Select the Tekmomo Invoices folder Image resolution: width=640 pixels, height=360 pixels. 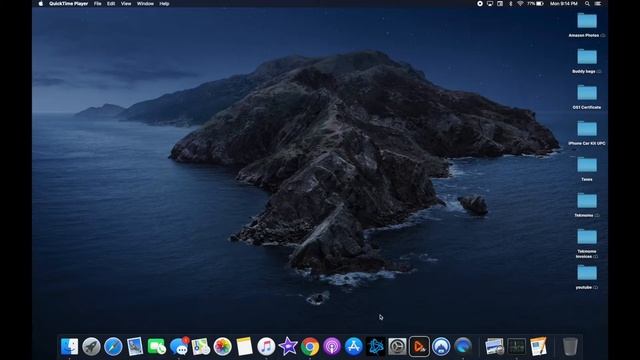click(587, 244)
